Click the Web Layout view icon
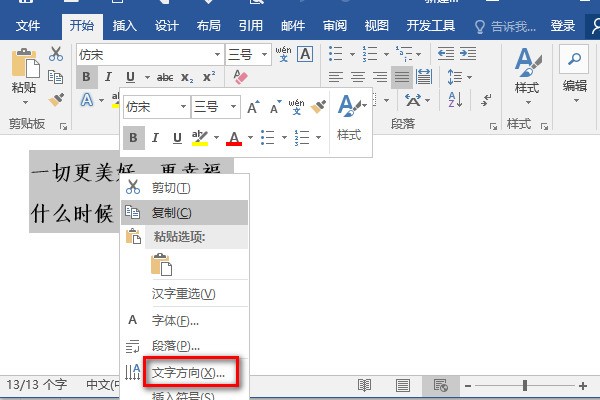The image size is (600, 400). coord(440,385)
